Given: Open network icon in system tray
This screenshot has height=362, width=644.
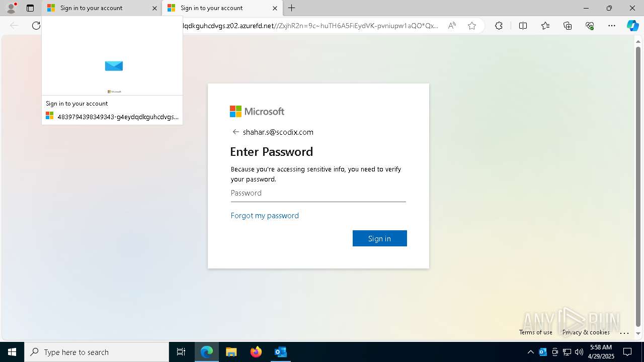Looking at the screenshot, I should 567,352.
